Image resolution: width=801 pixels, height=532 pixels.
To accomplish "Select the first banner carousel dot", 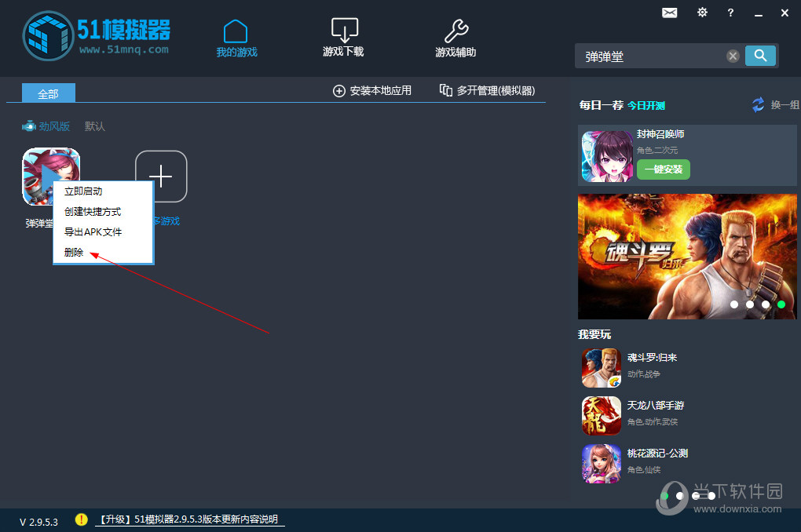I will (734, 304).
